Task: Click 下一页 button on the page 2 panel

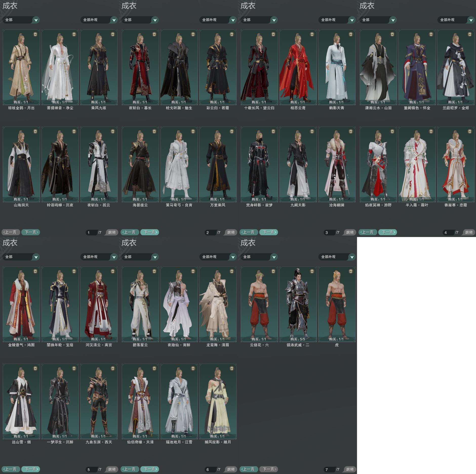Action: pos(150,232)
